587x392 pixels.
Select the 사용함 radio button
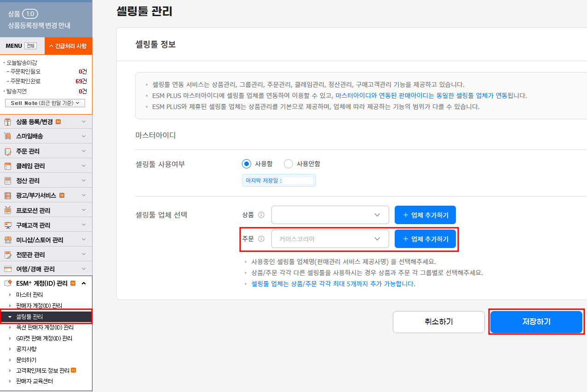click(x=247, y=164)
